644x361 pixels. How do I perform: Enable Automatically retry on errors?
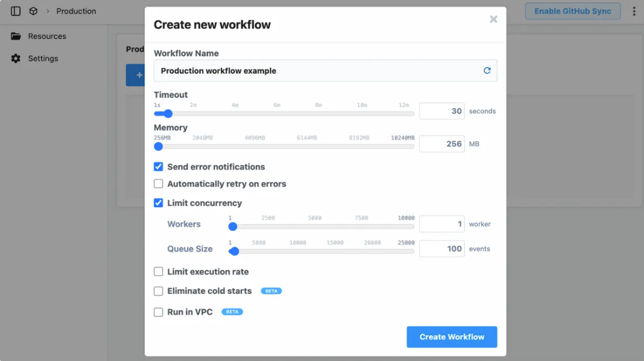pyautogui.click(x=158, y=184)
